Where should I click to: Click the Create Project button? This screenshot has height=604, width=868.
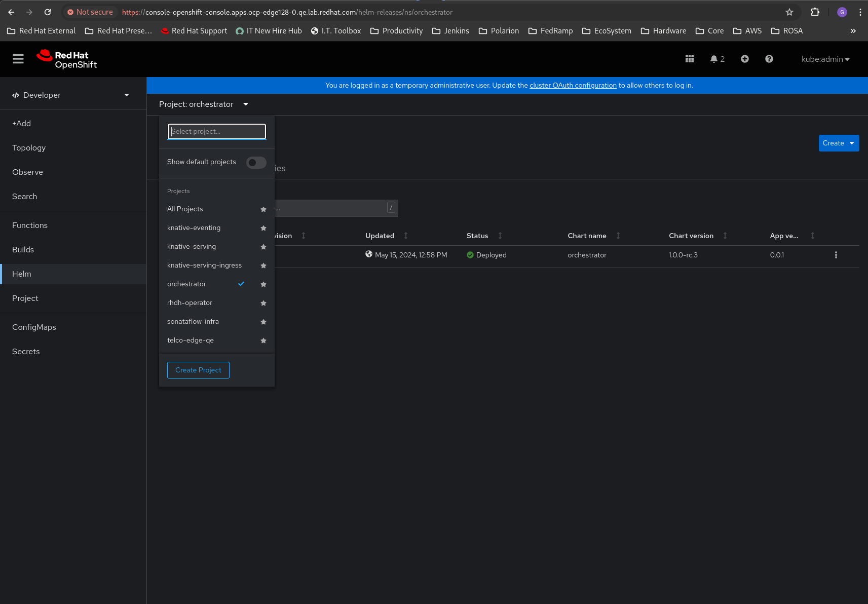pyautogui.click(x=198, y=370)
